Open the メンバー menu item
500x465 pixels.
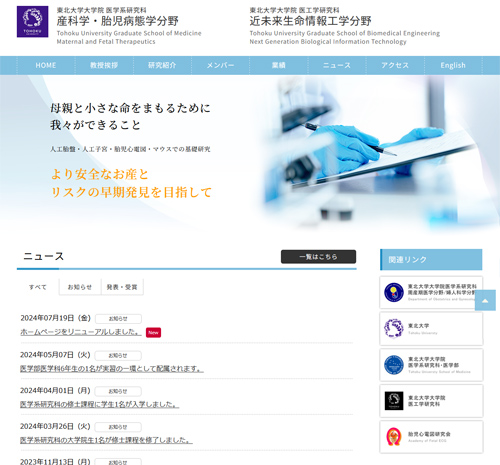click(220, 65)
